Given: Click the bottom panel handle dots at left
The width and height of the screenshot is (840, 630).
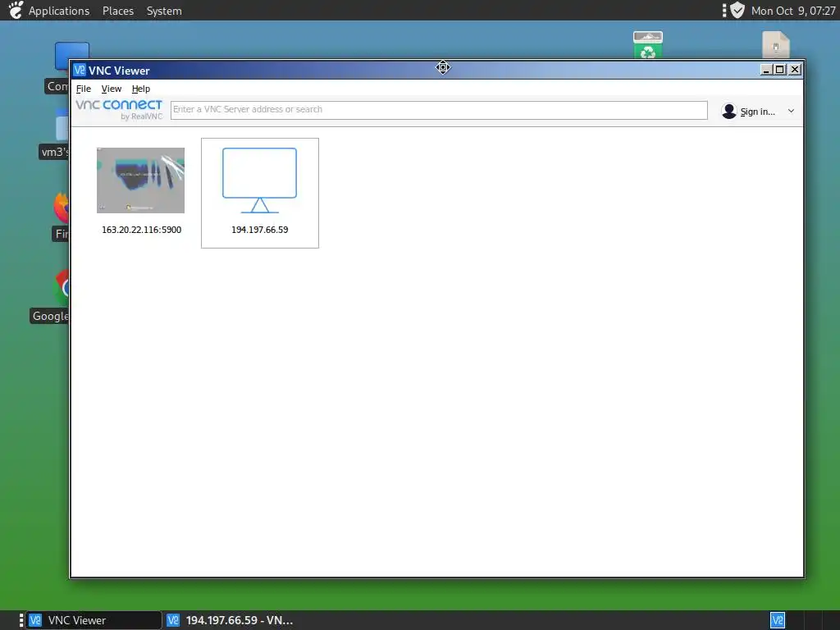Looking at the screenshot, I should 21,620.
